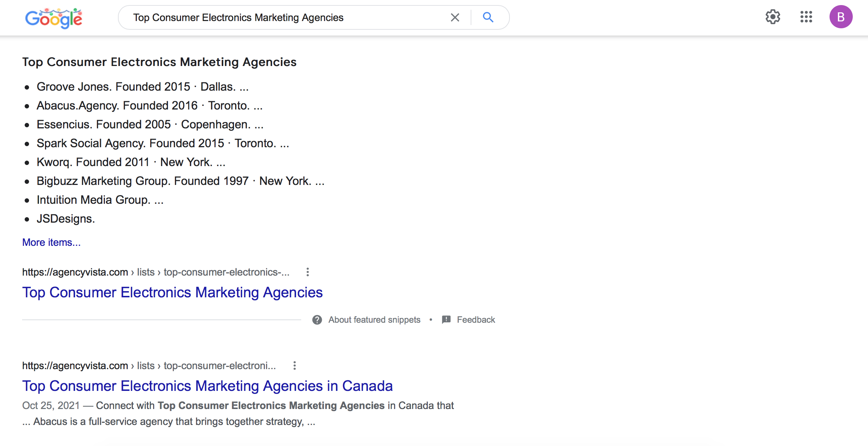Click the Intuition Media Group list item
The width and height of the screenshot is (868, 446).
100,200
